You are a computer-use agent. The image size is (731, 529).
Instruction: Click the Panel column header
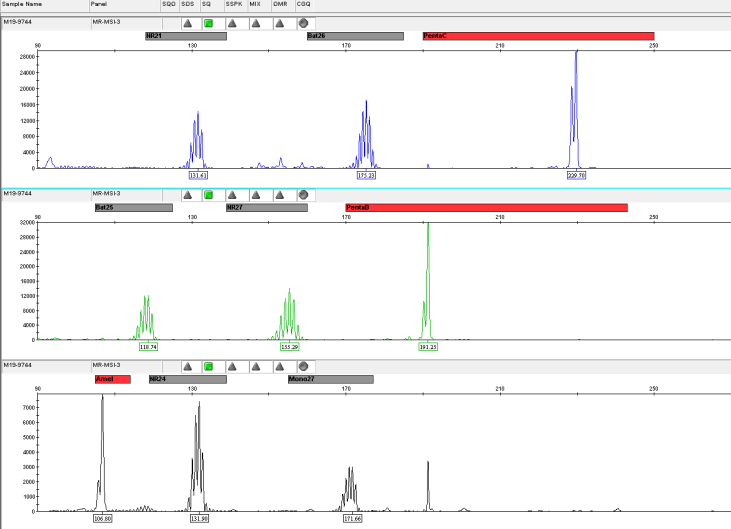click(x=100, y=5)
